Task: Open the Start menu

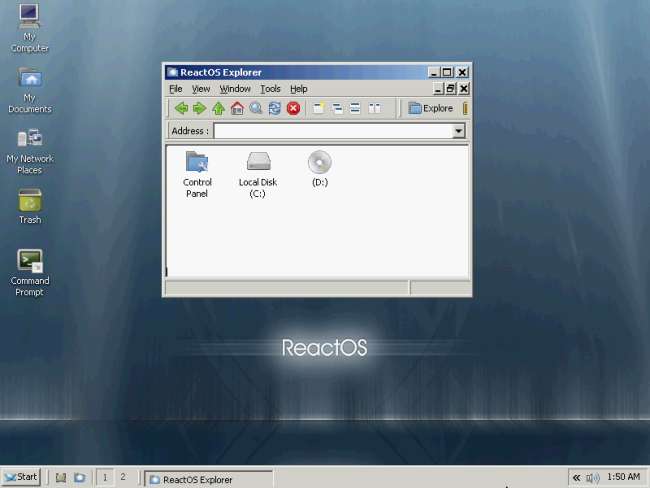Action: point(21,477)
